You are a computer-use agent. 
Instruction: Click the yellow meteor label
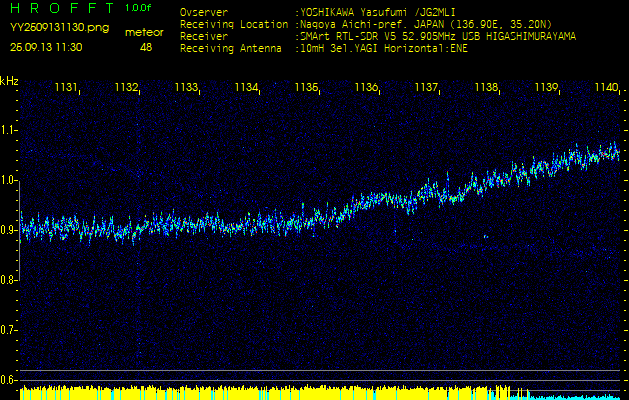coord(146,32)
